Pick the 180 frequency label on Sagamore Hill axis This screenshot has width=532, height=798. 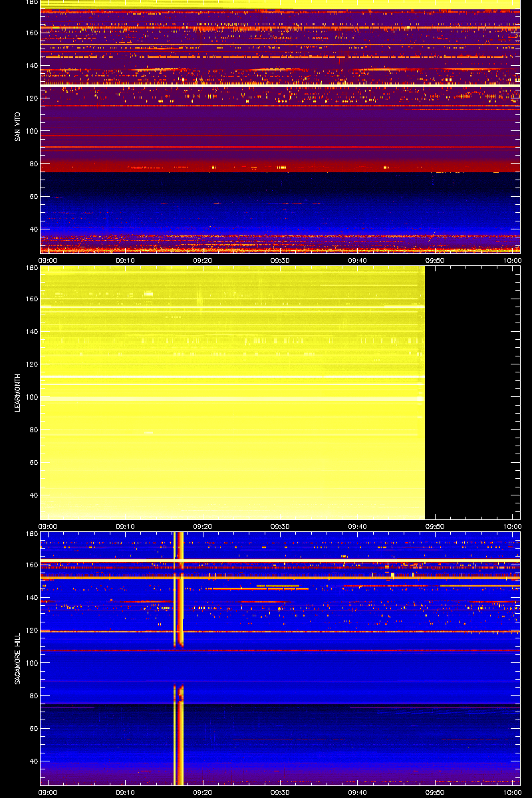(x=31, y=534)
